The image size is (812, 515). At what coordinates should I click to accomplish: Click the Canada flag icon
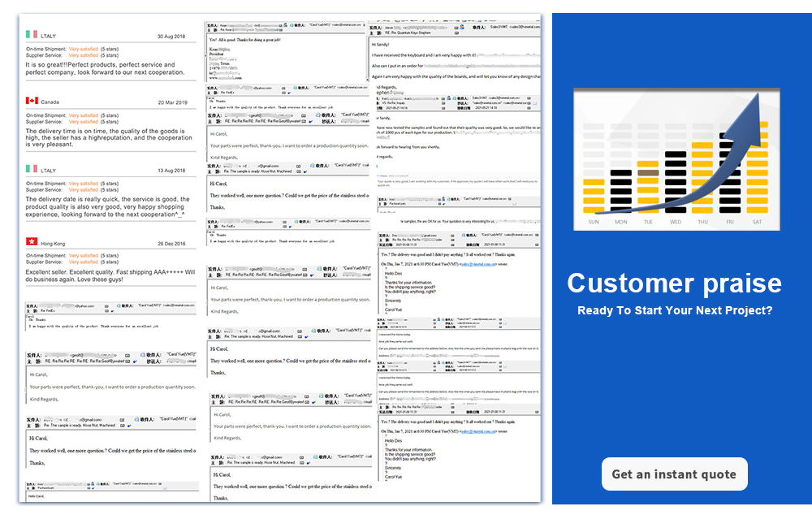32,102
